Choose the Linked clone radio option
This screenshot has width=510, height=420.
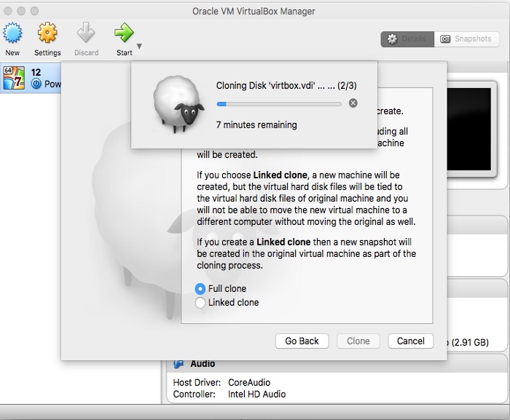[200, 303]
